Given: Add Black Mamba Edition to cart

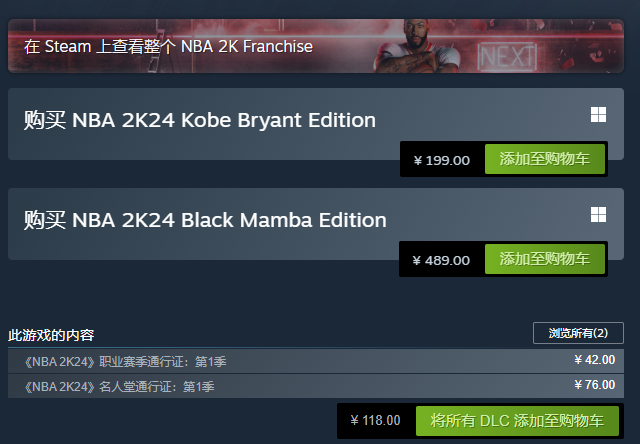Looking at the screenshot, I should [545, 259].
